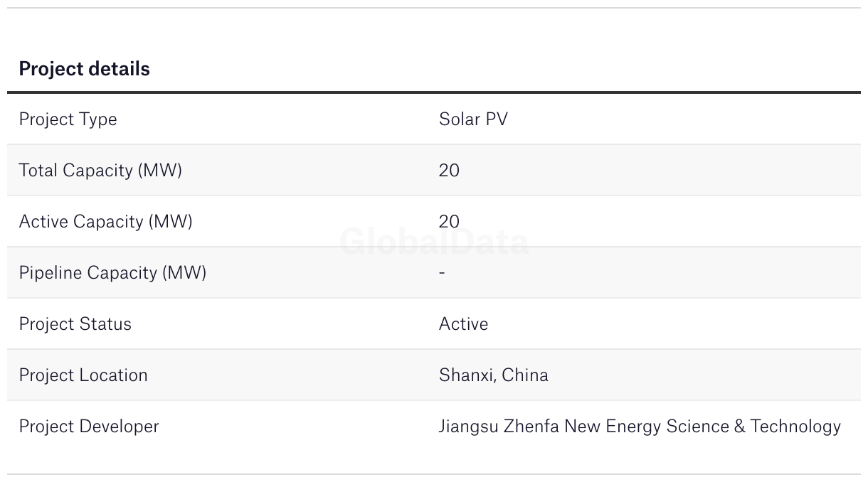Viewport: 868px width, 482px height.
Task: Click the dash value for Pipeline Capacity
Action: point(442,273)
